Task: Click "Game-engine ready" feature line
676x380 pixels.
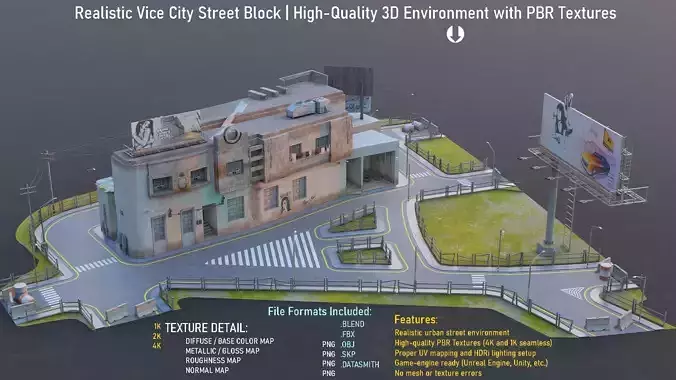Action: click(471, 363)
